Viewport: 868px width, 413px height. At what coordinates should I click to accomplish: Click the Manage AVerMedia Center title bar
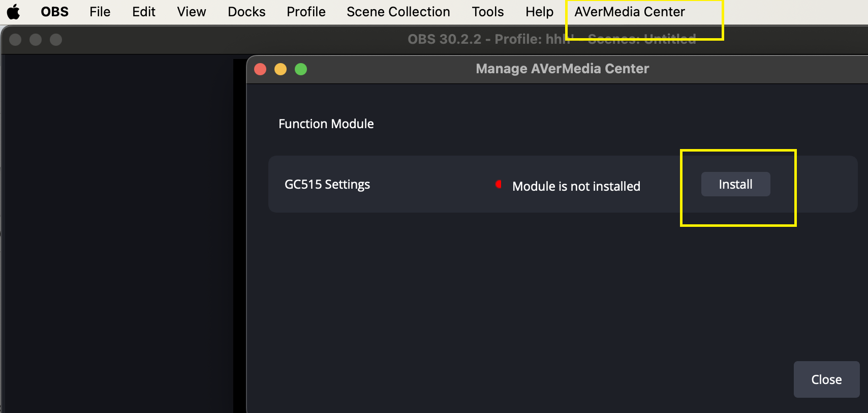point(562,69)
